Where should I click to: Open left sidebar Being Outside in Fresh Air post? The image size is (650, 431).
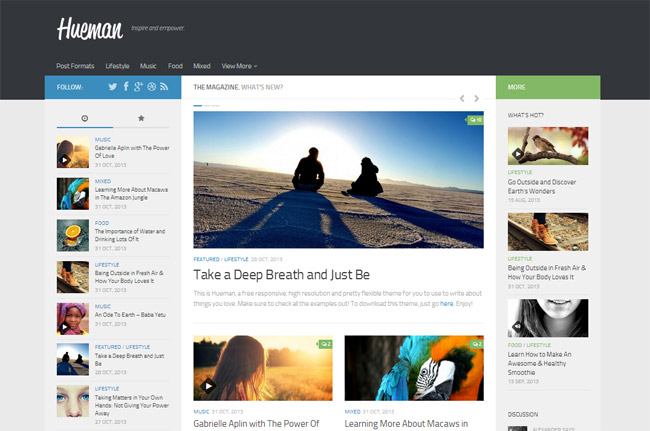point(129,277)
